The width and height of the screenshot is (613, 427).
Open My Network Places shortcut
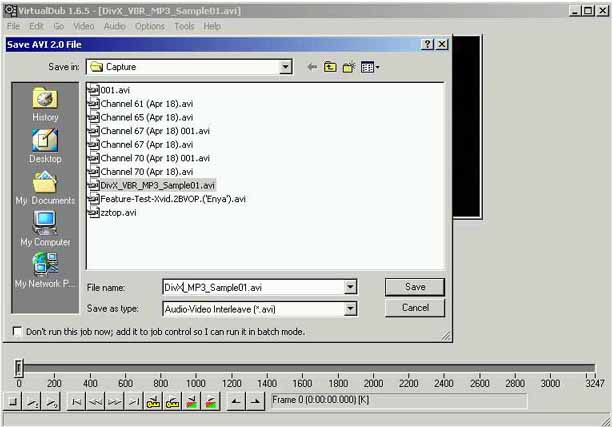coord(45,271)
